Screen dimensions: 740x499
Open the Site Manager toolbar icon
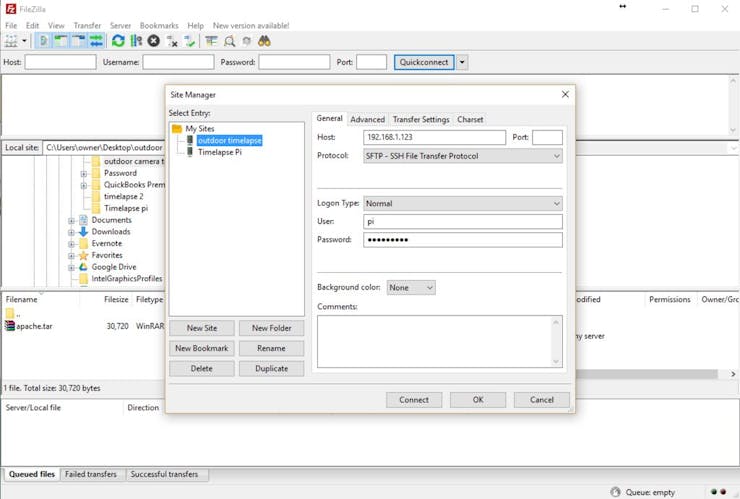click(10, 41)
